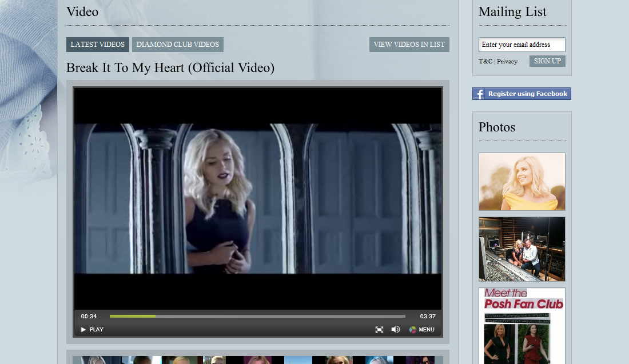This screenshot has width=629, height=364.
Task: Click the video frame in the player
Action: pyautogui.click(x=258, y=198)
